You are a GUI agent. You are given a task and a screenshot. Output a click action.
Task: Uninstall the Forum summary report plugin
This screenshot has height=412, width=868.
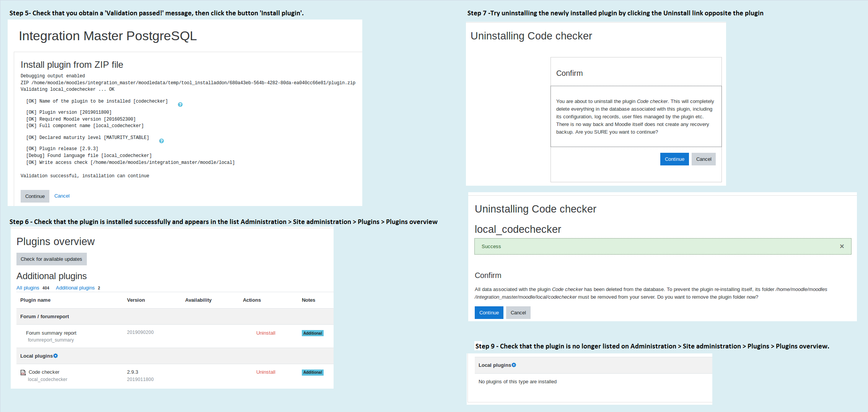[266, 333]
